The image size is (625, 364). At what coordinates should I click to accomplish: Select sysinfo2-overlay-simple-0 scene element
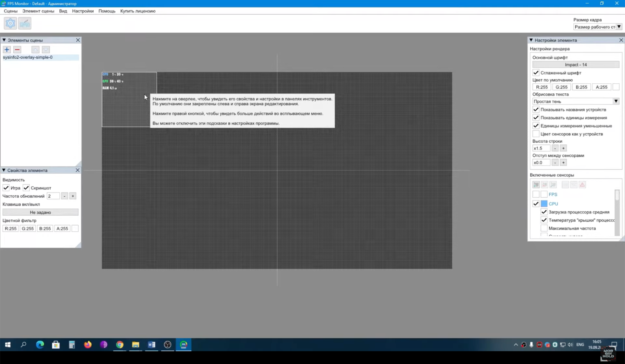tap(40, 57)
